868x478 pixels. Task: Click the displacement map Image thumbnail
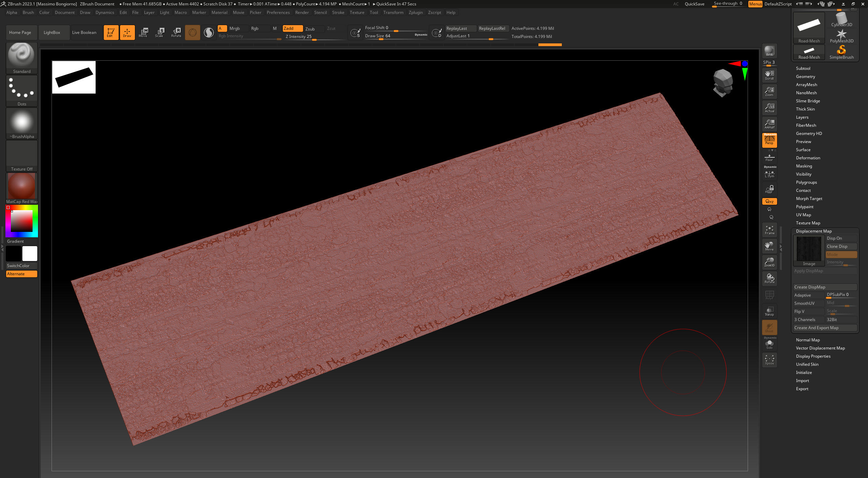[809, 251]
